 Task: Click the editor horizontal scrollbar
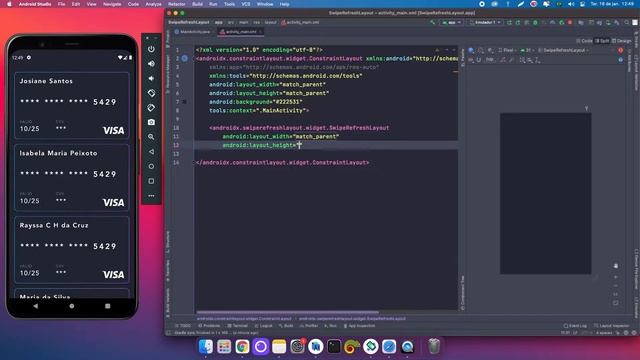(x=287, y=312)
